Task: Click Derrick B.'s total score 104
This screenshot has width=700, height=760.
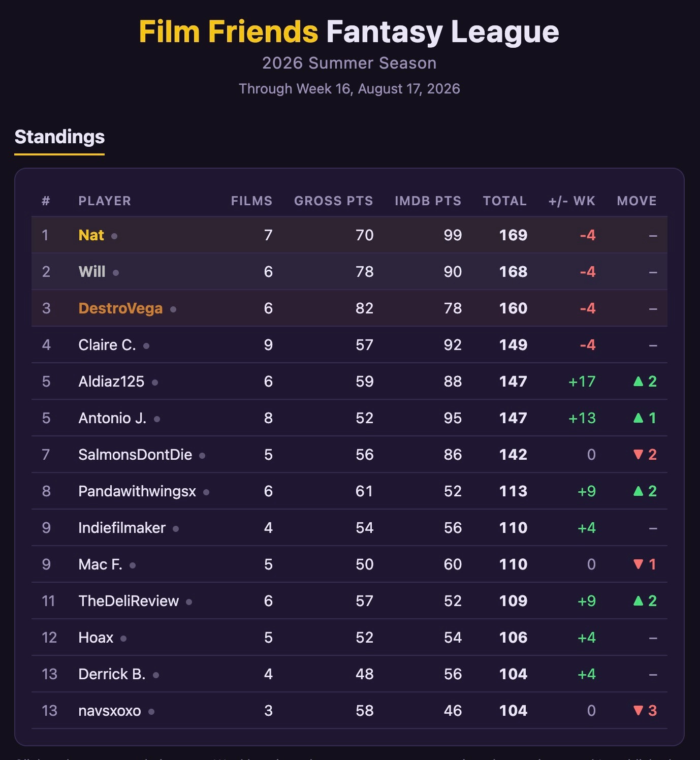Action: 513,674
